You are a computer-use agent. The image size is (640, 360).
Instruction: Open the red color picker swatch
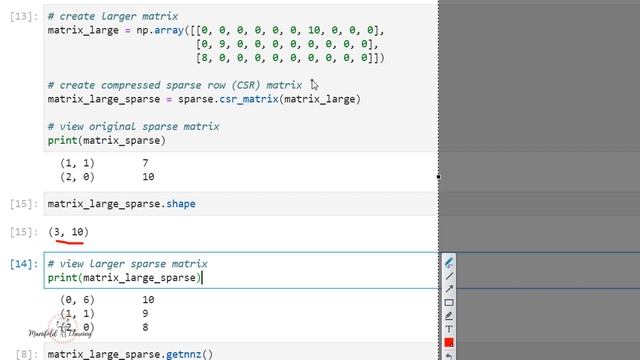coord(449,342)
